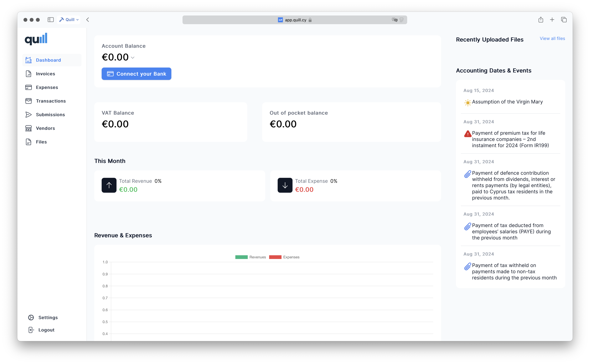The image size is (590, 364).
Task: Open View all files link
Action: [x=553, y=38]
